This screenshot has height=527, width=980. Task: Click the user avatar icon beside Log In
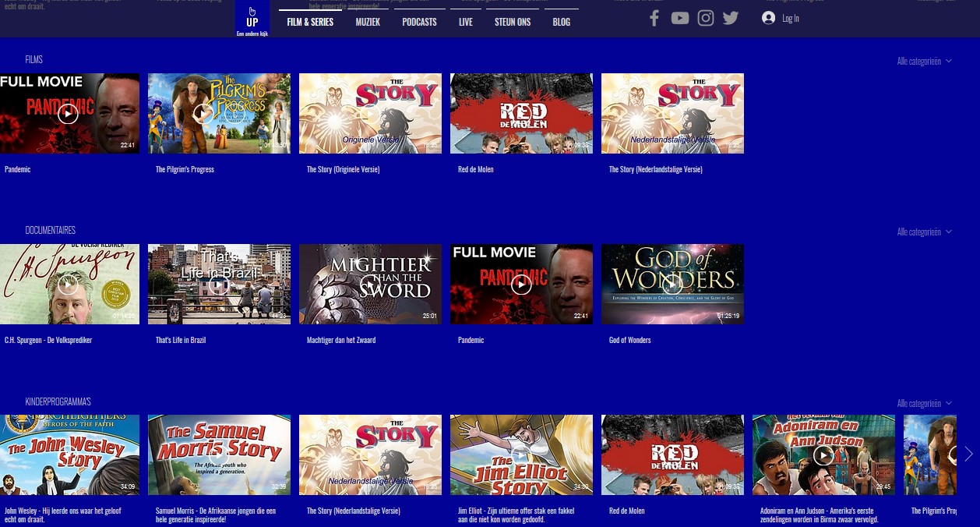(769, 18)
